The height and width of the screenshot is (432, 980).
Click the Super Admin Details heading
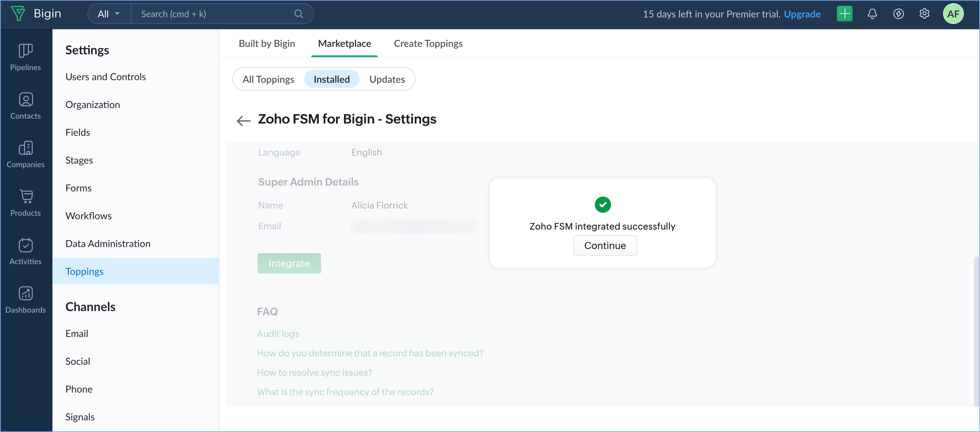tap(308, 182)
